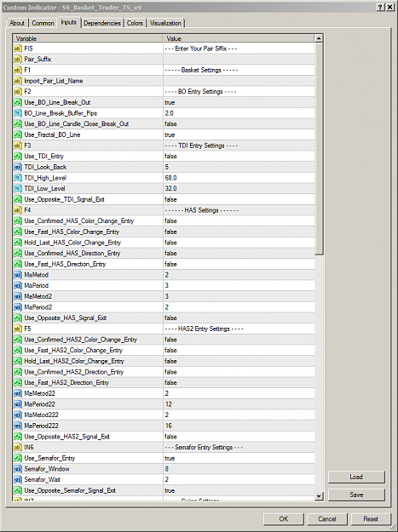Select true value of Use_Fractal_BO_Line
Viewport: 398px width, 532px height.
point(170,134)
